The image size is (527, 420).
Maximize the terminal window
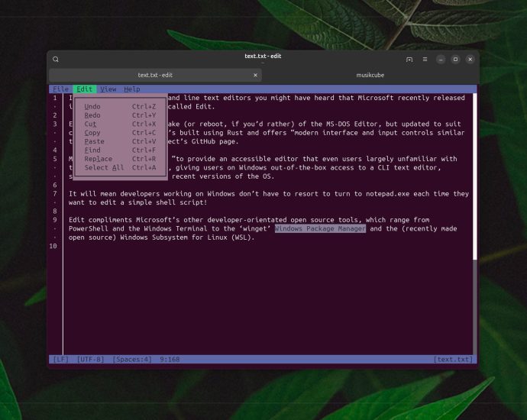tap(455, 60)
